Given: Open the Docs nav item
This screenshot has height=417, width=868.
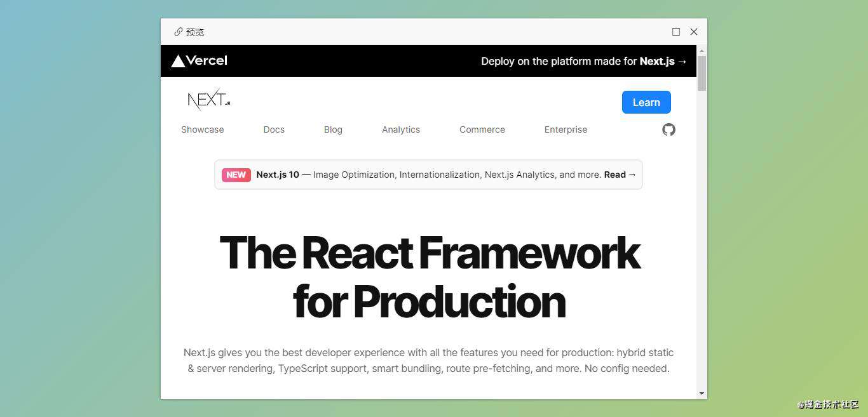Looking at the screenshot, I should coord(274,129).
